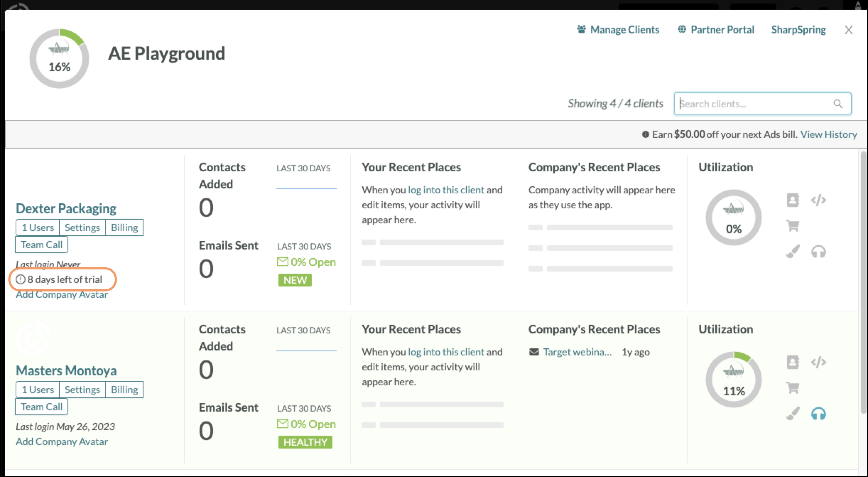The height and width of the screenshot is (477, 868).
Task: Click Masters Montoya 11% utilization gauge
Action: pos(734,380)
